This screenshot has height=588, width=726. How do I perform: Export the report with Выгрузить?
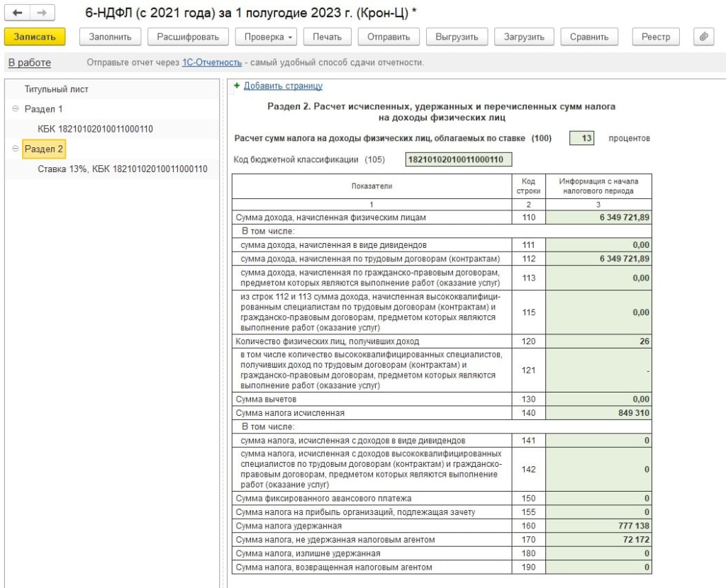pos(457,37)
